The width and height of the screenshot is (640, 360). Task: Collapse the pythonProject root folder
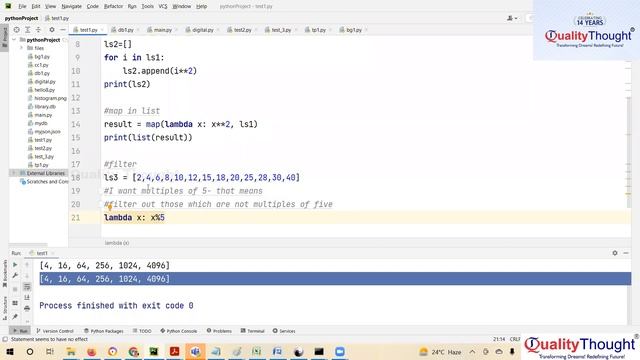(14, 40)
